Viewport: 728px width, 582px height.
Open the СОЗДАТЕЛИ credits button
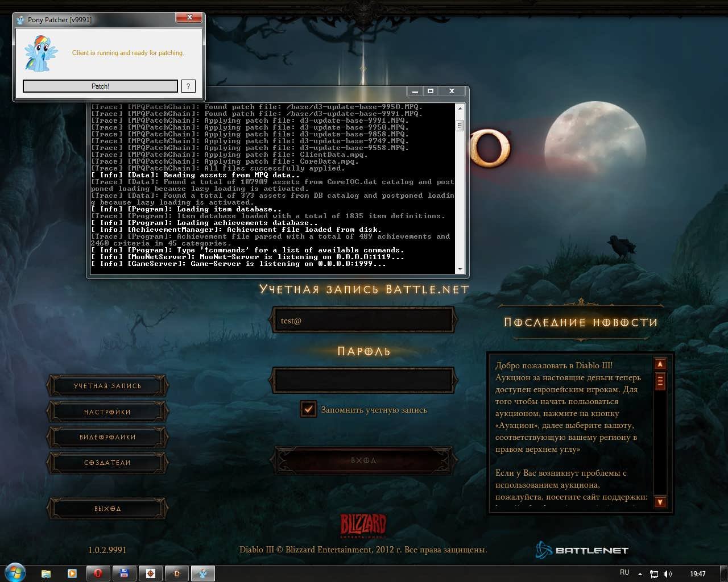point(107,463)
